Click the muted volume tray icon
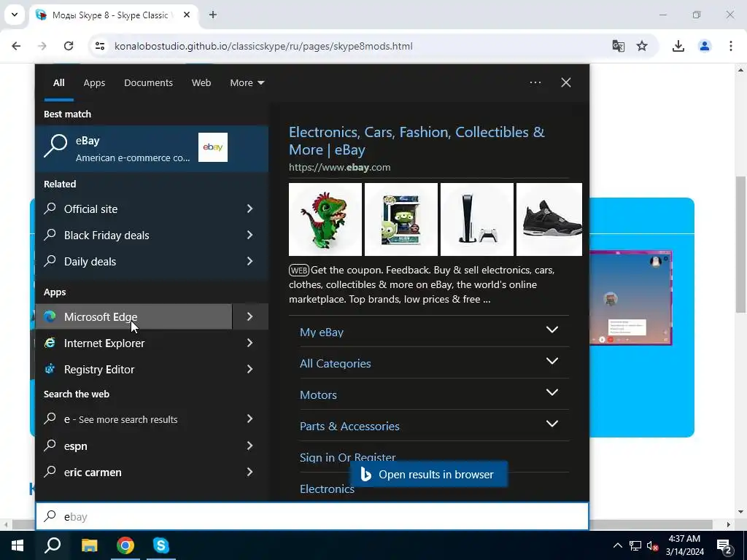This screenshot has height=560, width=747. 653,545
